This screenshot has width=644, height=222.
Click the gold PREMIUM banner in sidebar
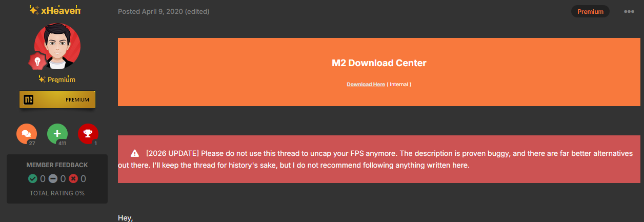tap(57, 99)
